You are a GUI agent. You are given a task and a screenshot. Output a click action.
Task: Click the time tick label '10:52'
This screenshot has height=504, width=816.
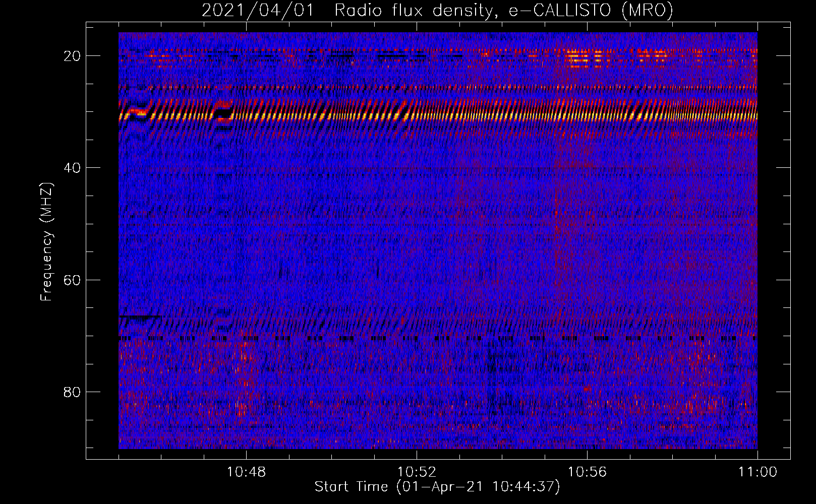point(417,472)
